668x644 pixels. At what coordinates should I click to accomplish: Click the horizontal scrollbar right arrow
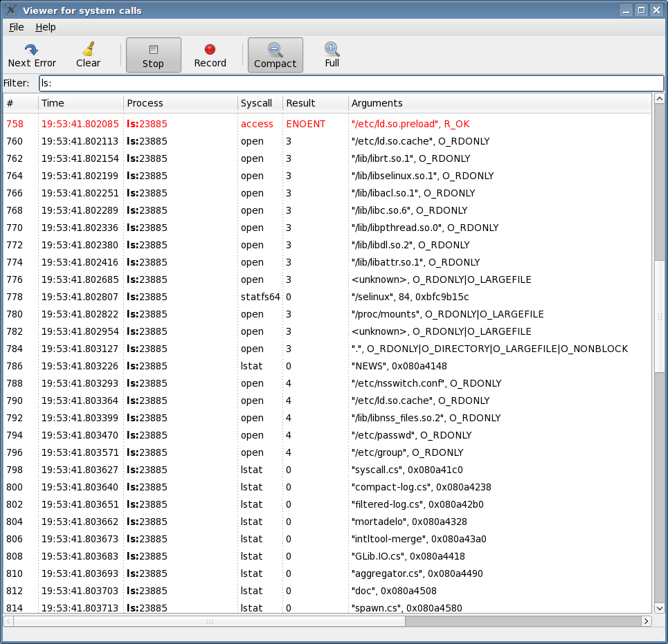[647, 621]
